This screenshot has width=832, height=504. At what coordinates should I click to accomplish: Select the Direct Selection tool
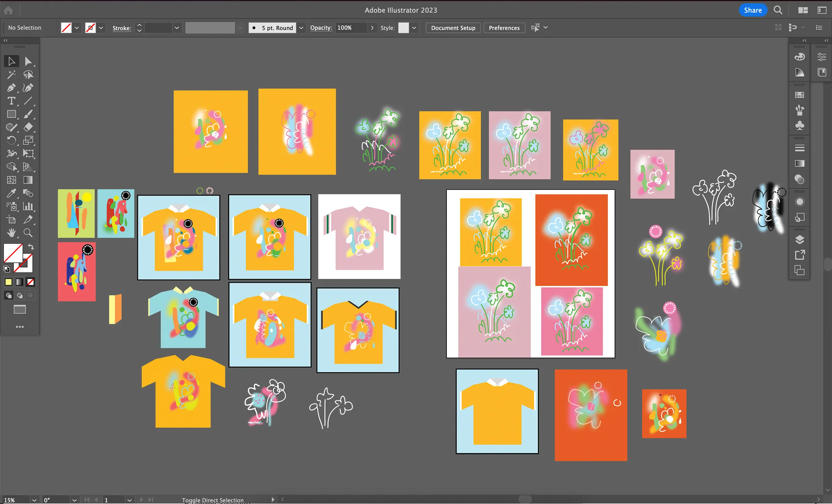[x=28, y=61]
